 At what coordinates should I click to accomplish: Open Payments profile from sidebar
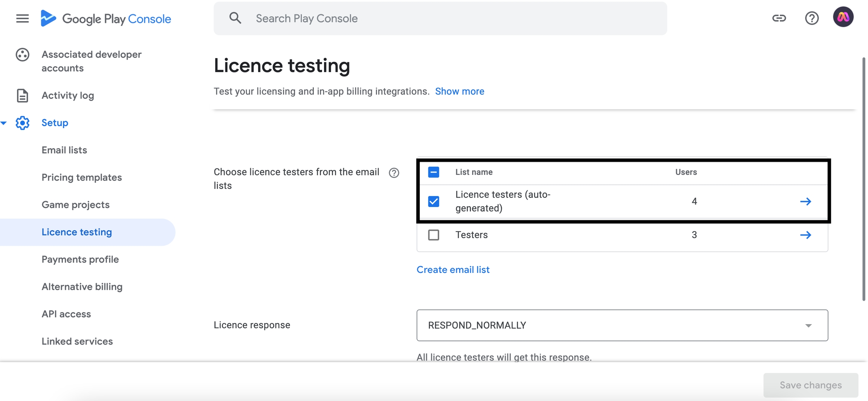[x=80, y=259]
